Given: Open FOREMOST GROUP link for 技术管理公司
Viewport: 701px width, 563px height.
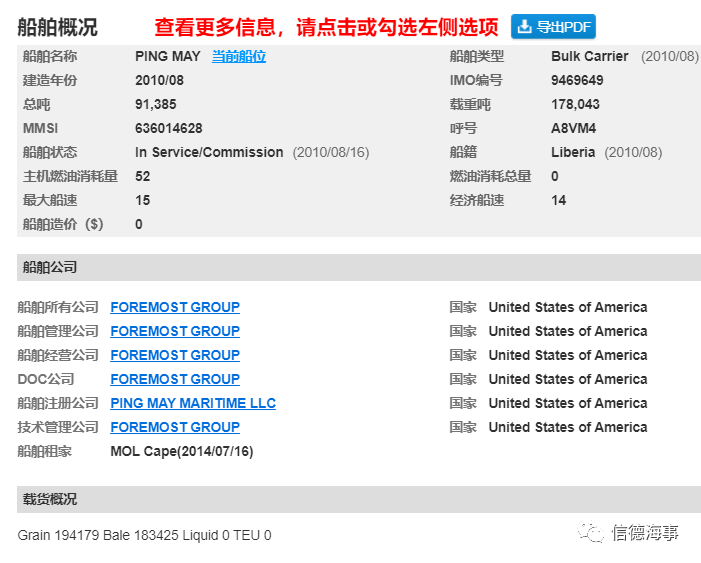Looking at the screenshot, I should (175, 427).
